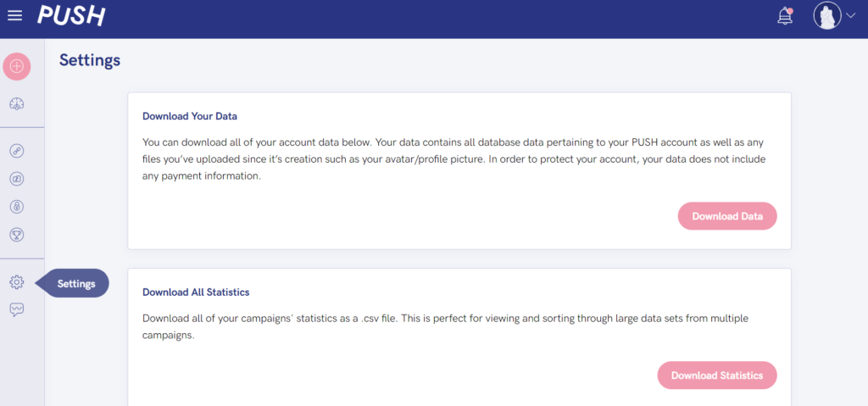
Task: Click the Download All Statistics heading
Action: (x=196, y=292)
